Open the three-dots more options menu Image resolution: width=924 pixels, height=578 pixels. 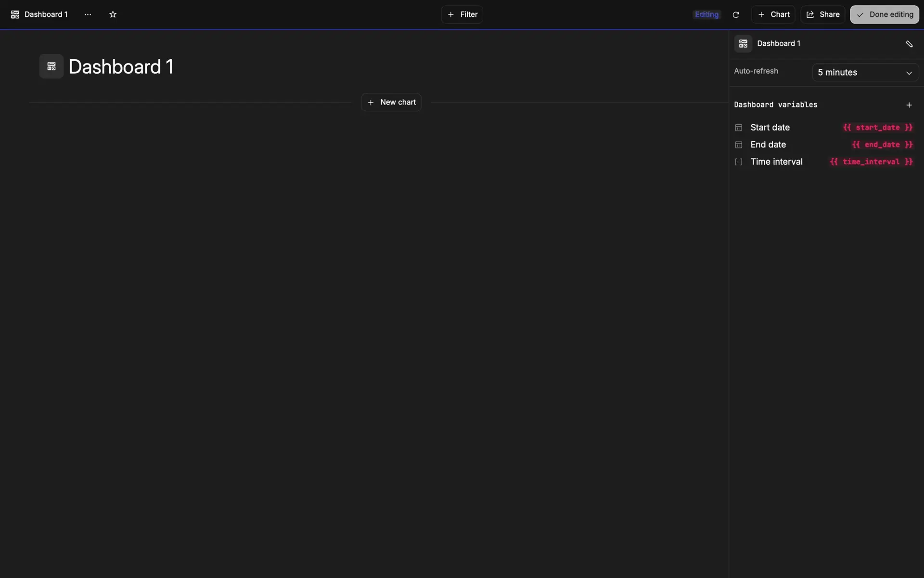(x=88, y=14)
